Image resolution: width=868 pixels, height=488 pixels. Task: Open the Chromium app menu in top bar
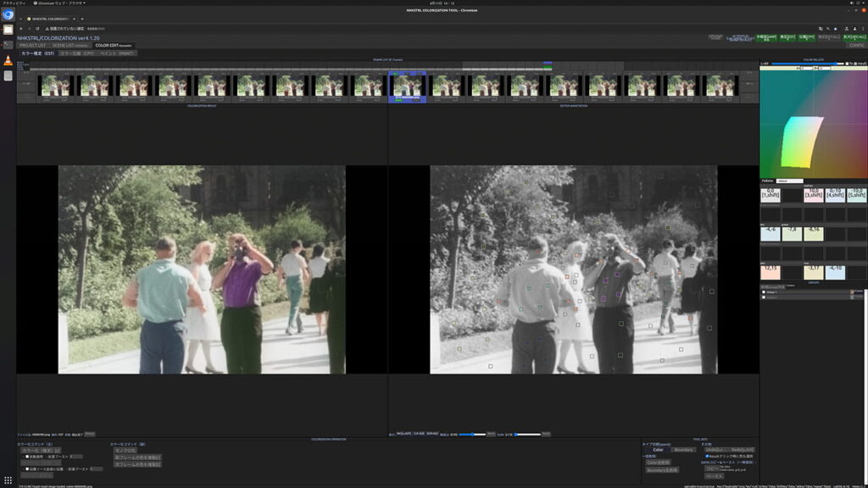(x=59, y=3)
